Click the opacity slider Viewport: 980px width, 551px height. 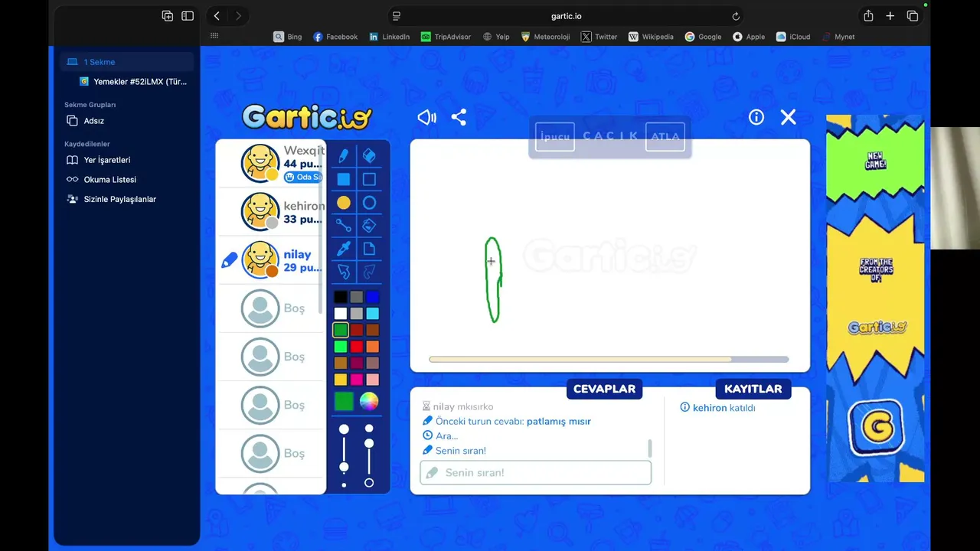click(369, 455)
